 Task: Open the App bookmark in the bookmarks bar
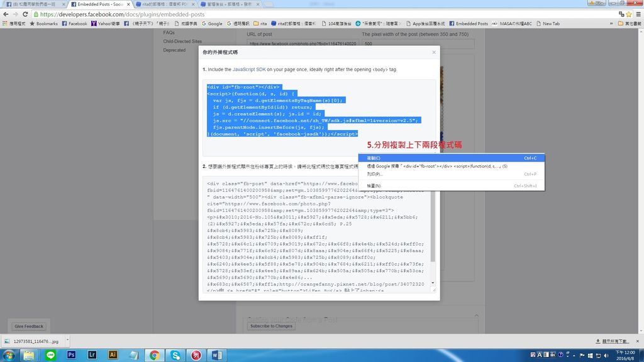(x=425, y=24)
